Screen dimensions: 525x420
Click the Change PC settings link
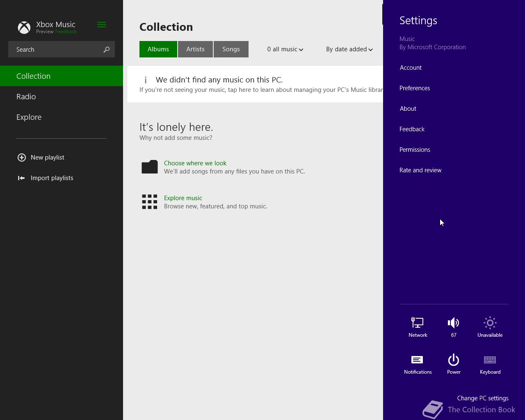[483, 398]
